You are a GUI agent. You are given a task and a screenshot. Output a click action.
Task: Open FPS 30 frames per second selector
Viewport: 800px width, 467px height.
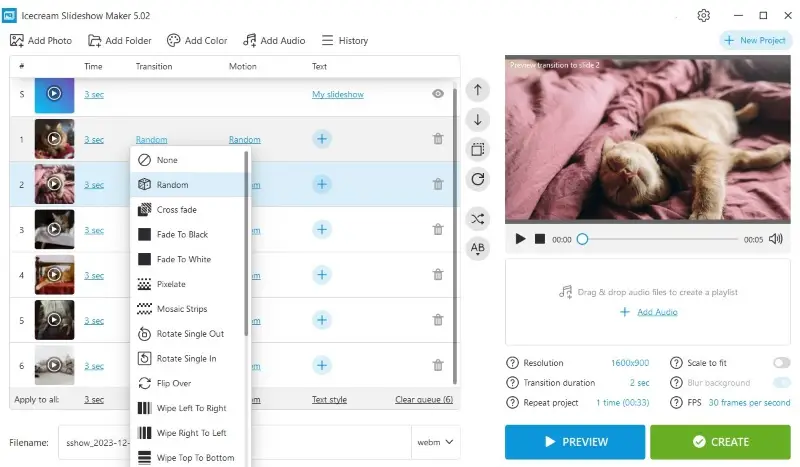(x=750, y=403)
